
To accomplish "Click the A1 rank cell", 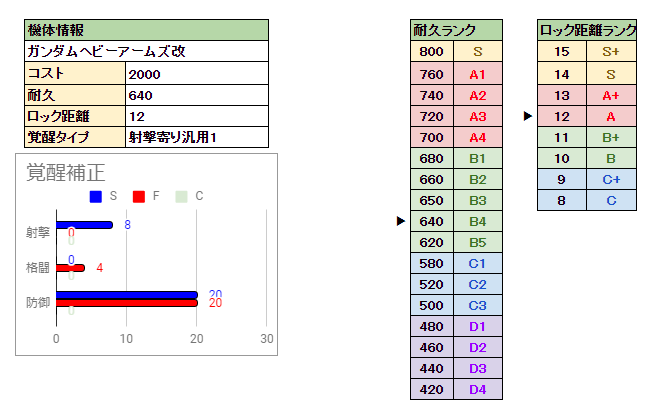I will tap(478, 74).
